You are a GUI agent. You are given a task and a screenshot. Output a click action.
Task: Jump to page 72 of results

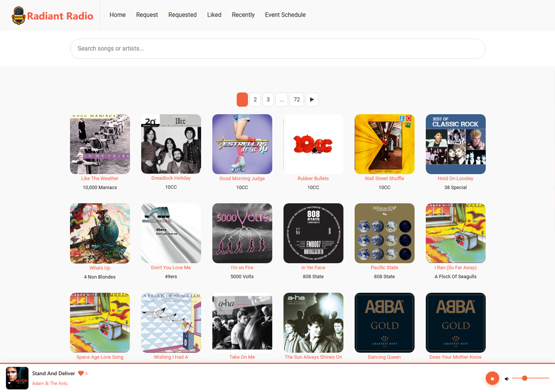pos(297,99)
